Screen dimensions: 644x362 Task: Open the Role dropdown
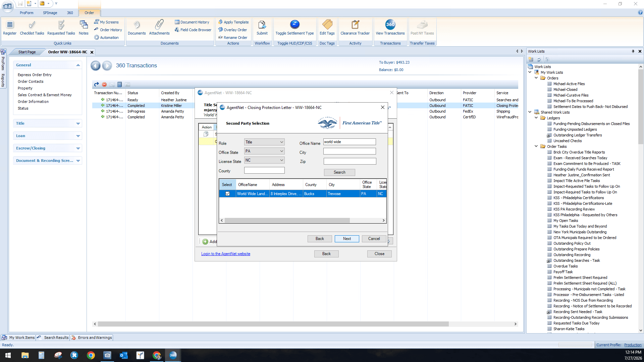coord(264,142)
